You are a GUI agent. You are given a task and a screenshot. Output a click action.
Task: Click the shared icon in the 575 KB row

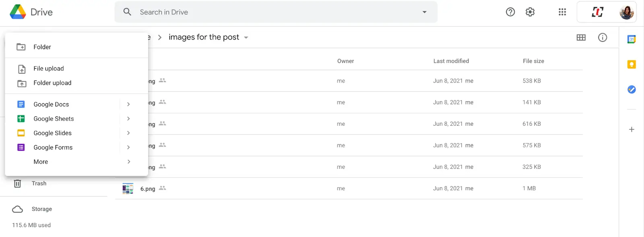coord(163,145)
